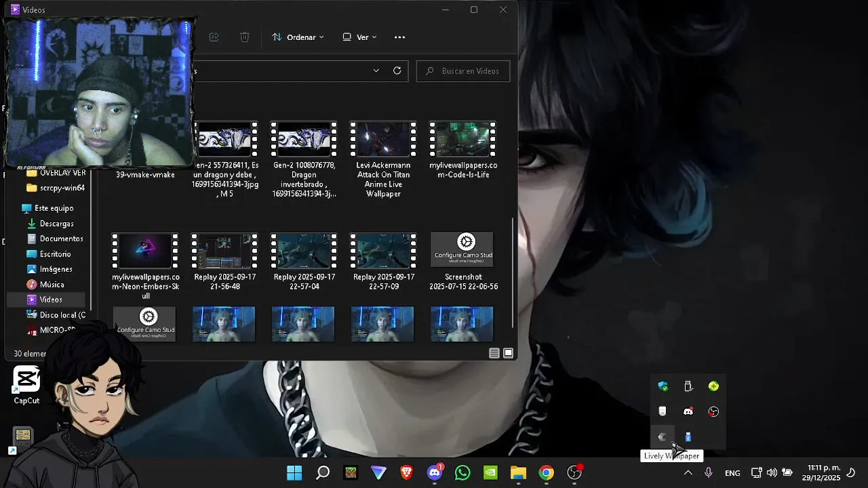Select the Replay 2025-09-17 21-56-48 video
Image resolution: width=868 pixels, height=488 pixels.
(x=224, y=262)
